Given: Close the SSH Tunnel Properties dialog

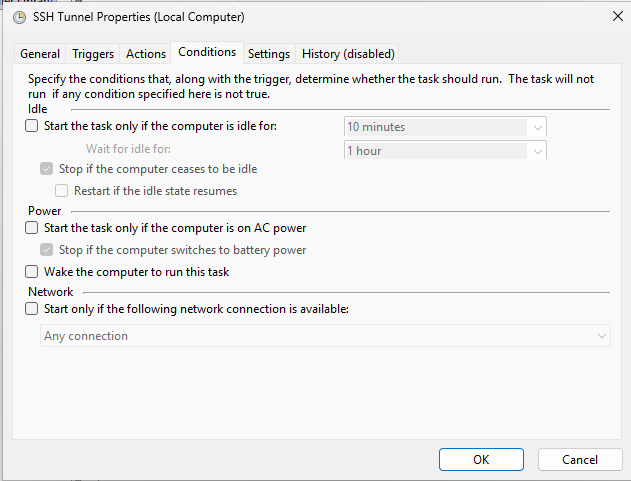Looking at the screenshot, I should tap(612, 17).
